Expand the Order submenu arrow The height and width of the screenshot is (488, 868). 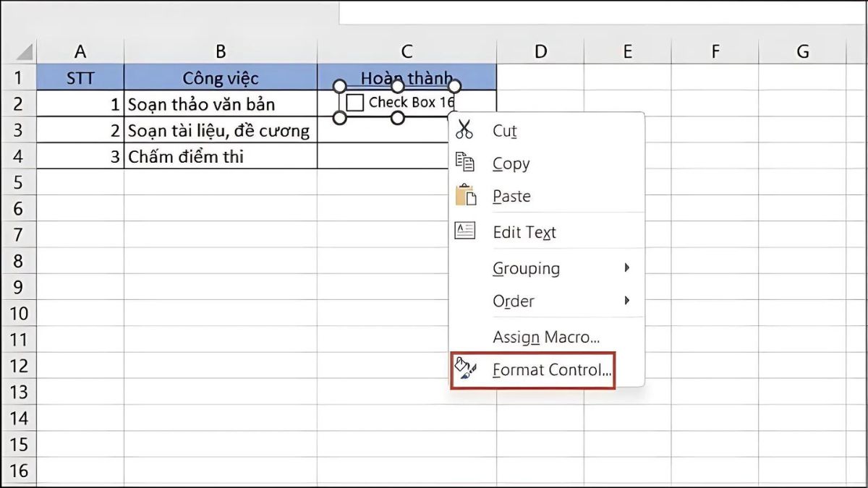pos(626,300)
